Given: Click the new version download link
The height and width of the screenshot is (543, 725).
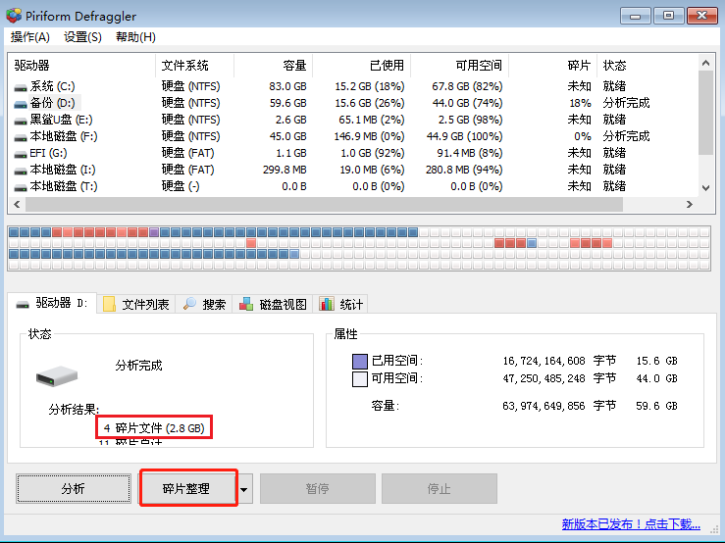Looking at the screenshot, I should coord(630,524).
